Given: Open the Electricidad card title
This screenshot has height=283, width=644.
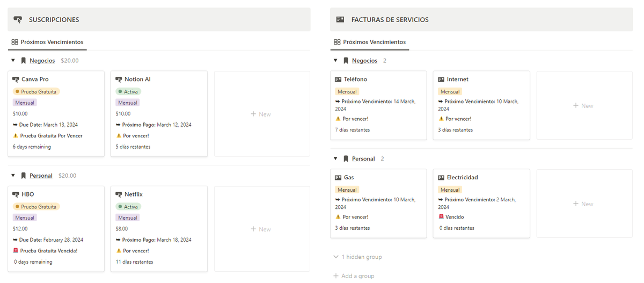Looking at the screenshot, I should coord(463,178).
